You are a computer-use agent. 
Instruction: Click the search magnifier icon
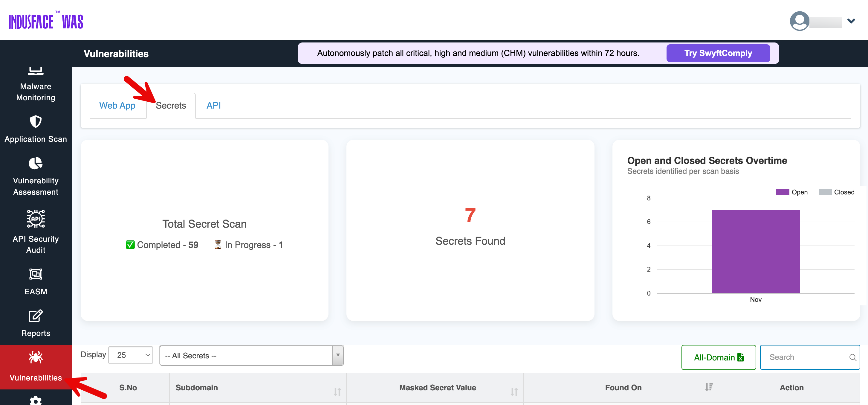[852, 357]
